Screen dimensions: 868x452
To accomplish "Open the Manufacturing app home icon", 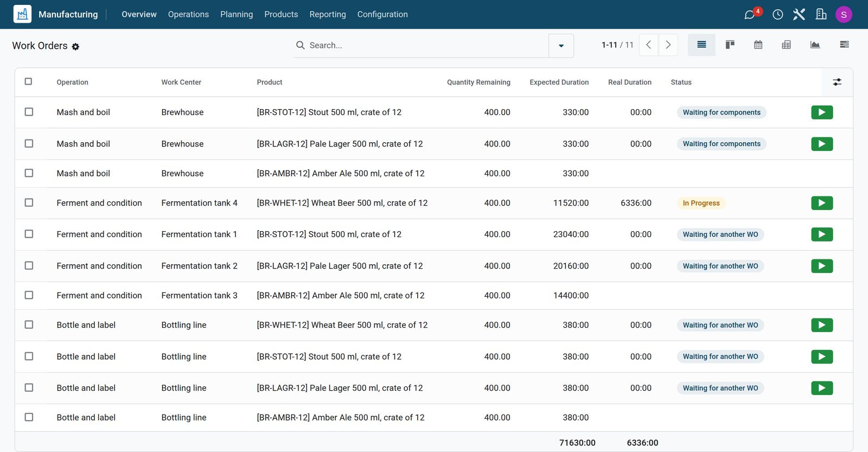I will (22, 14).
